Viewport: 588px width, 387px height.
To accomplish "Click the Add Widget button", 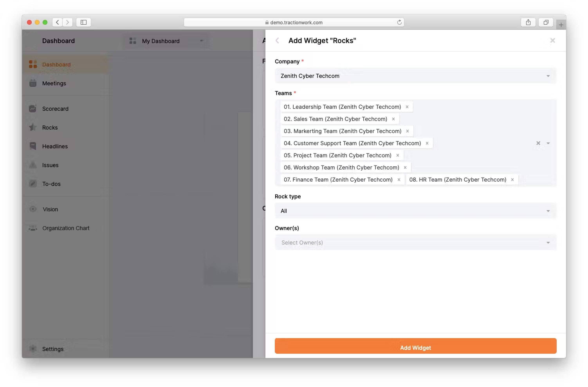I will (x=415, y=347).
